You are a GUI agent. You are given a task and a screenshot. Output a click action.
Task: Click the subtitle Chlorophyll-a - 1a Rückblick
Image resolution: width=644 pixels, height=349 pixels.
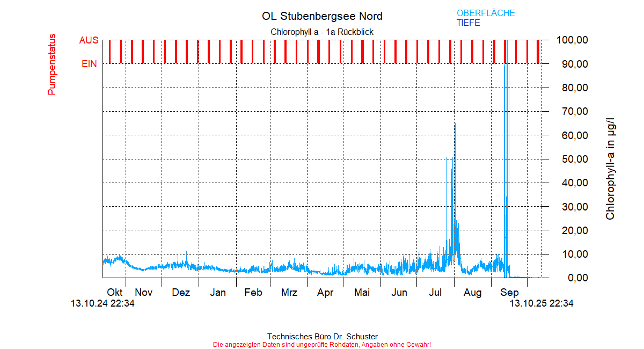(x=322, y=32)
